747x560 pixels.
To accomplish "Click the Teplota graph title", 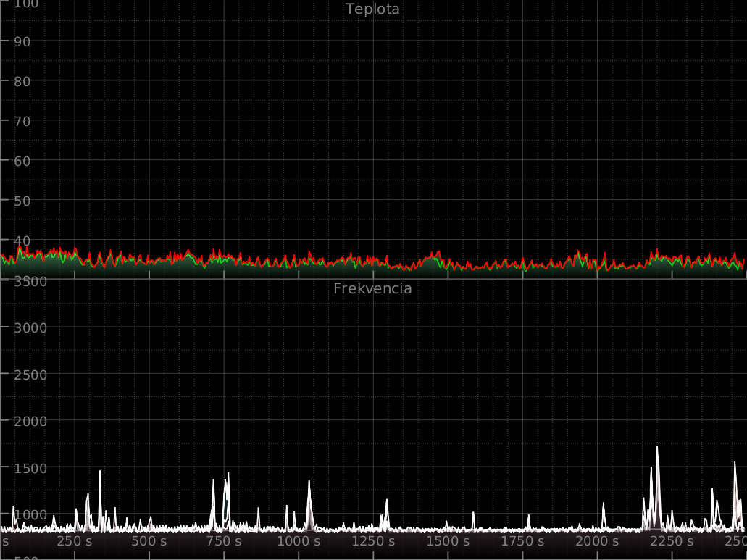I will [x=372, y=9].
